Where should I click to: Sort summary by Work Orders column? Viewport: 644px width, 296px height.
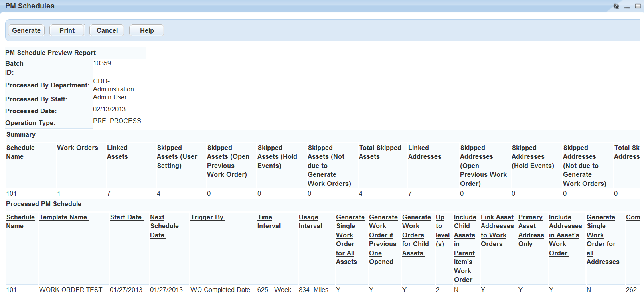click(78, 148)
